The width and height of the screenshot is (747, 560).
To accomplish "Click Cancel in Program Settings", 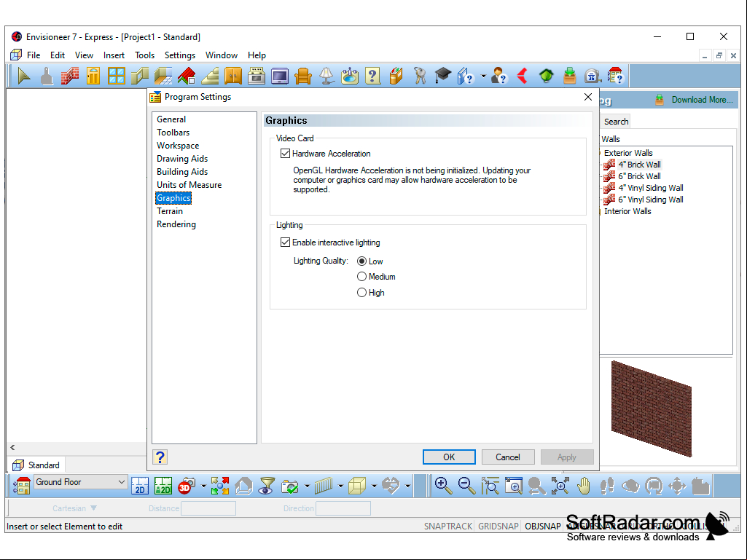I will pos(508,457).
